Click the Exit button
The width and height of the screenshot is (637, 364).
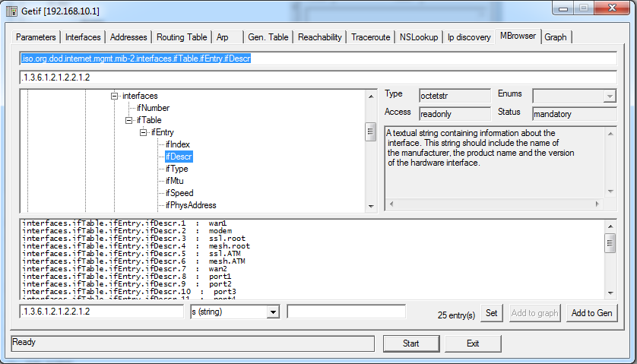473,343
